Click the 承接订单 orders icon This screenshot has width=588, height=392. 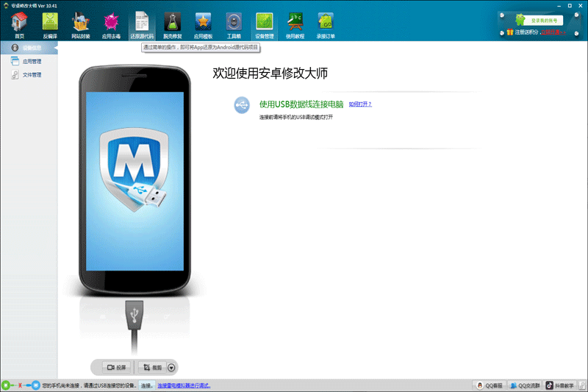(x=326, y=25)
